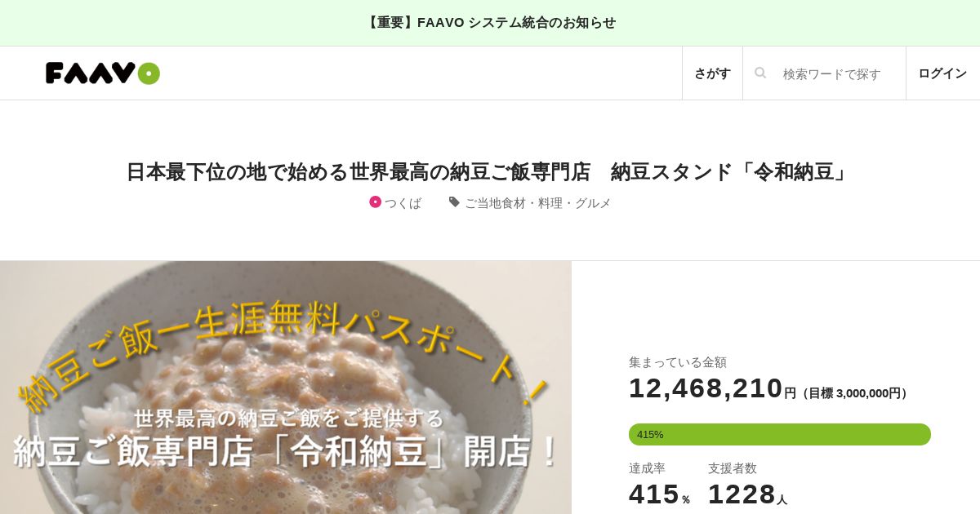Viewport: 980px width, 514px height.
Task: Click the gray tag category icon
Action: [x=454, y=202]
